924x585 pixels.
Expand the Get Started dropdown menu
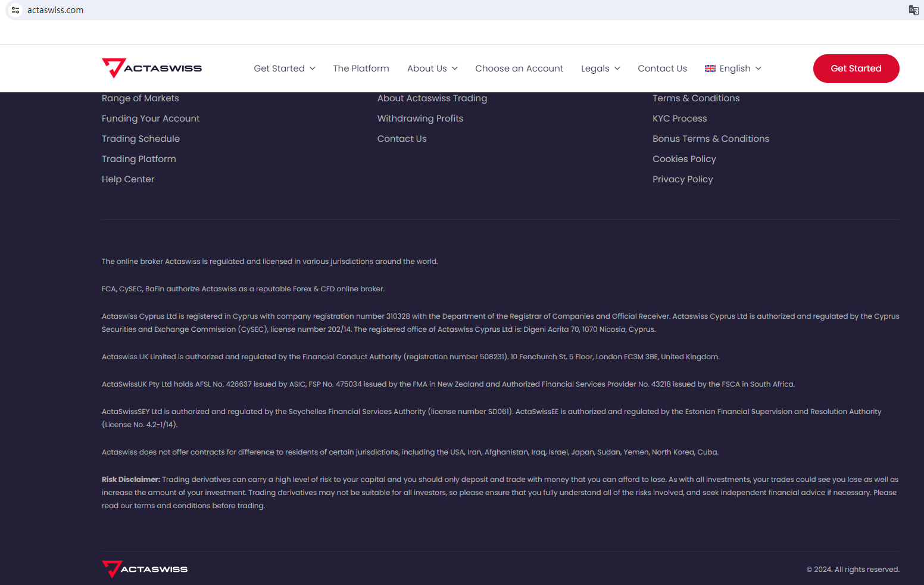point(285,69)
